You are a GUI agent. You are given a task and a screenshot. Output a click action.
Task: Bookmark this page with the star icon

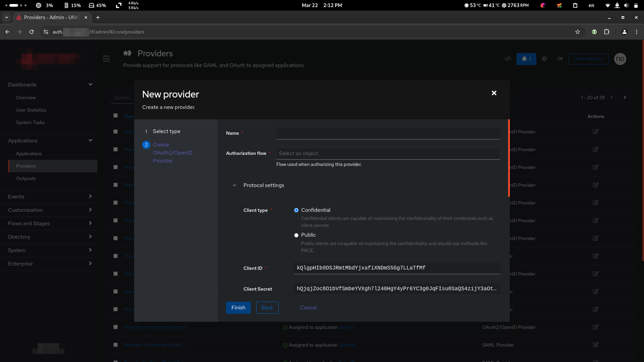tap(577, 32)
